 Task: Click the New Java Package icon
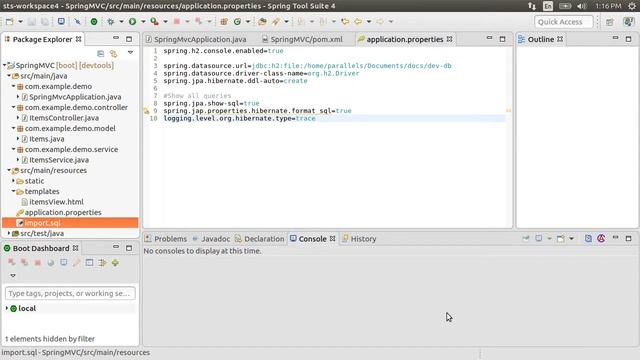pos(224,22)
